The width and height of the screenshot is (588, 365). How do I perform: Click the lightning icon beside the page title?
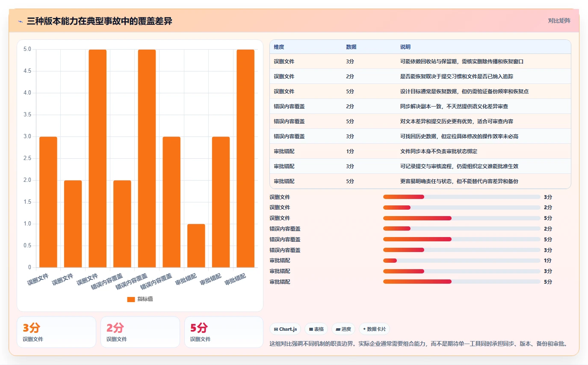20,21
